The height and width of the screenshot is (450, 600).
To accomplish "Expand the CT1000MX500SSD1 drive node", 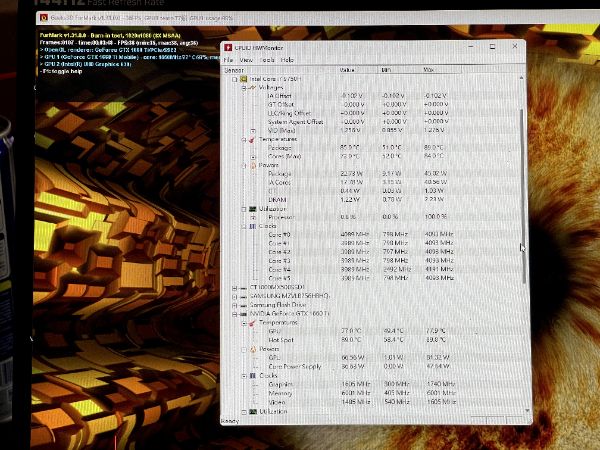I will (235, 287).
